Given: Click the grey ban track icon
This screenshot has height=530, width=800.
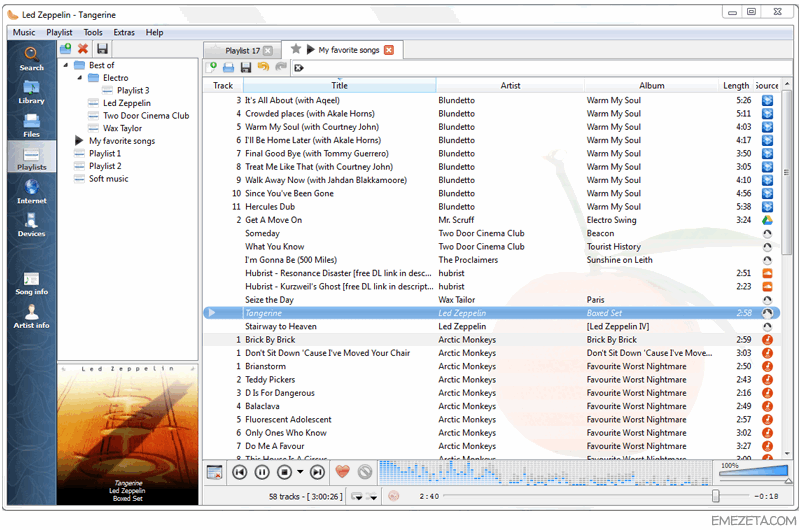Looking at the screenshot, I should [x=365, y=472].
